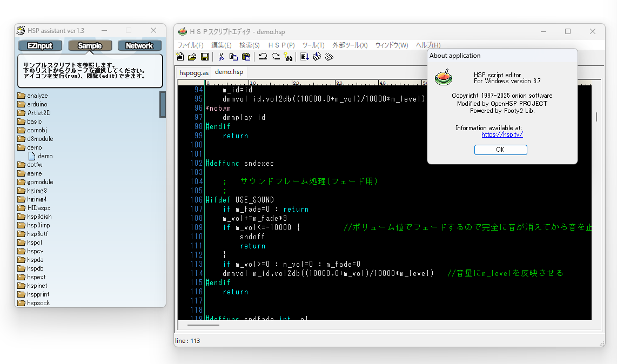Open the HSP(P) menu
Screen dimensions: 617x364
pyautogui.click(x=281, y=45)
